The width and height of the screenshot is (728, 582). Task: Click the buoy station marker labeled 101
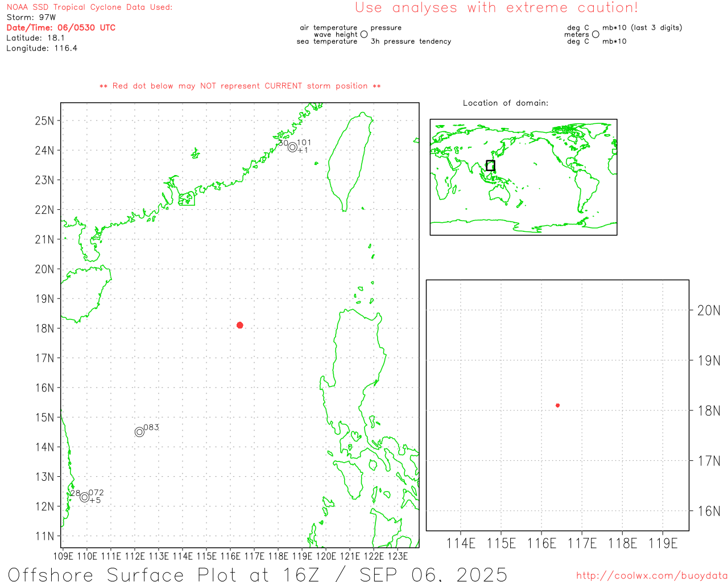292,147
